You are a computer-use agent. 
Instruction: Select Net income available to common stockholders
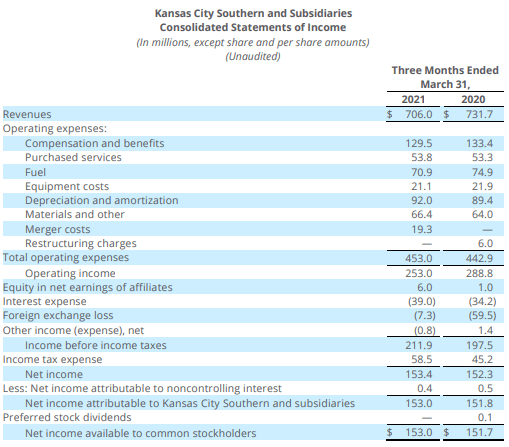click(141, 433)
